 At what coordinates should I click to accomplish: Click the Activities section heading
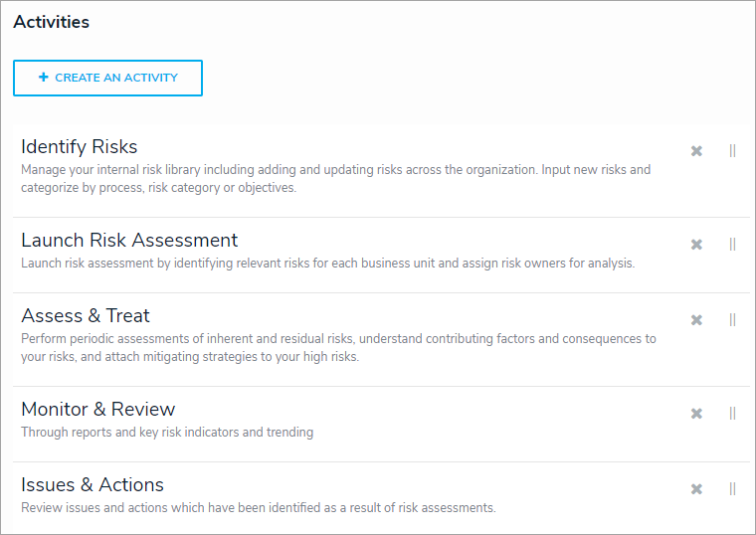pyautogui.click(x=51, y=22)
